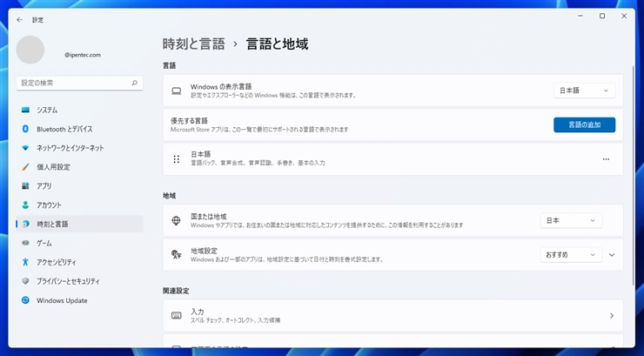Open Windows の表示言語 dropdown 日本語
Screen dimensions: 644x356
point(585,91)
